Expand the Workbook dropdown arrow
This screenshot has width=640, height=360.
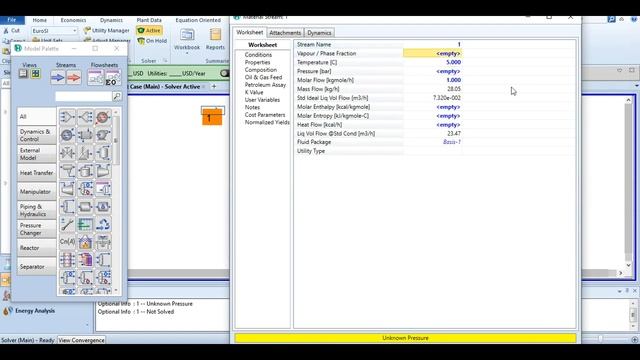[x=187, y=53]
